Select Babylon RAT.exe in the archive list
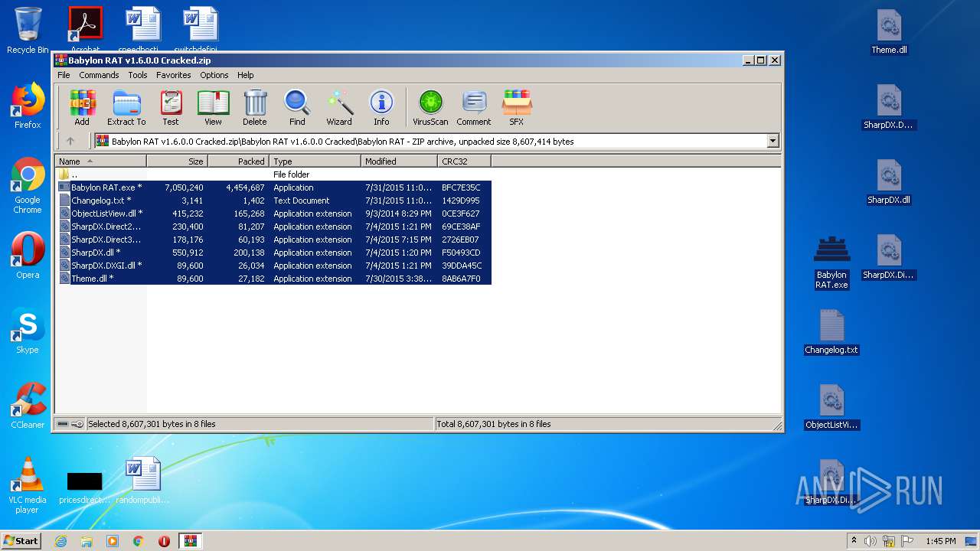The height and width of the screenshot is (551, 980). pyautogui.click(x=273, y=187)
